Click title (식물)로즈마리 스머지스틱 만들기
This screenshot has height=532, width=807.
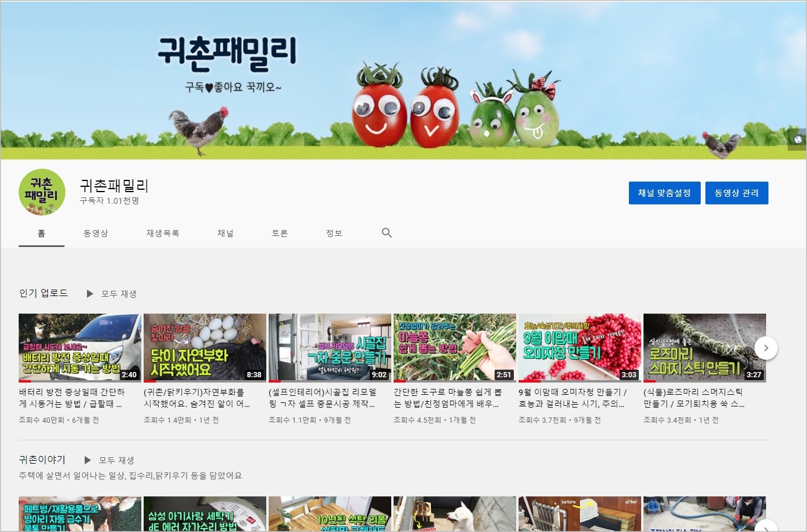tap(694, 398)
